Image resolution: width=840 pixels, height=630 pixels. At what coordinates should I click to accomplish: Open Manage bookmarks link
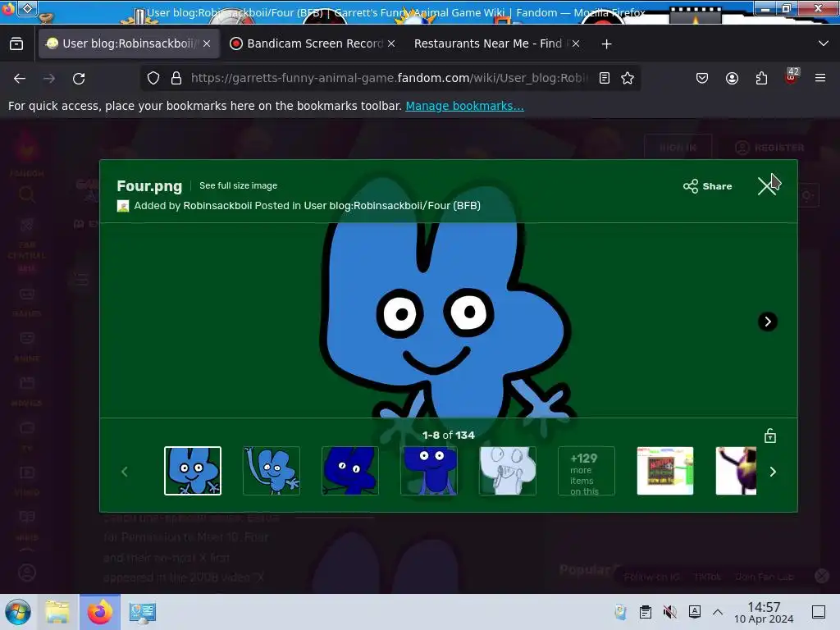(464, 106)
